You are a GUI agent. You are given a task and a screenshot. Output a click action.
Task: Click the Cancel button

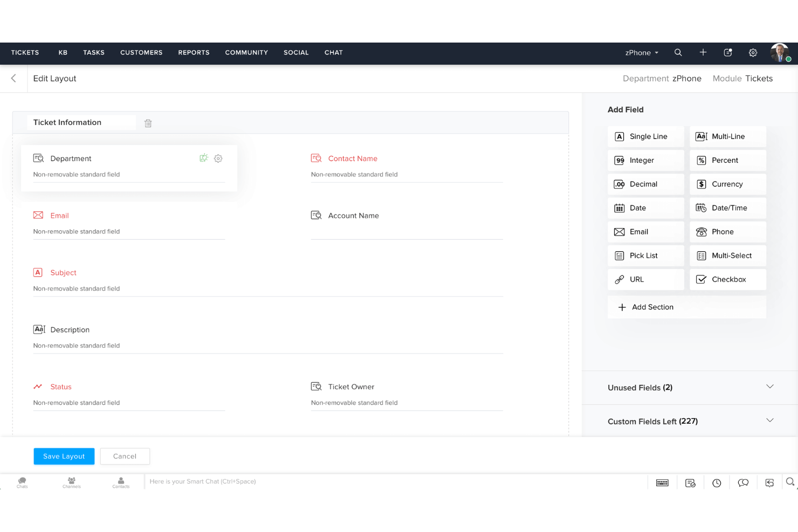tap(125, 456)
